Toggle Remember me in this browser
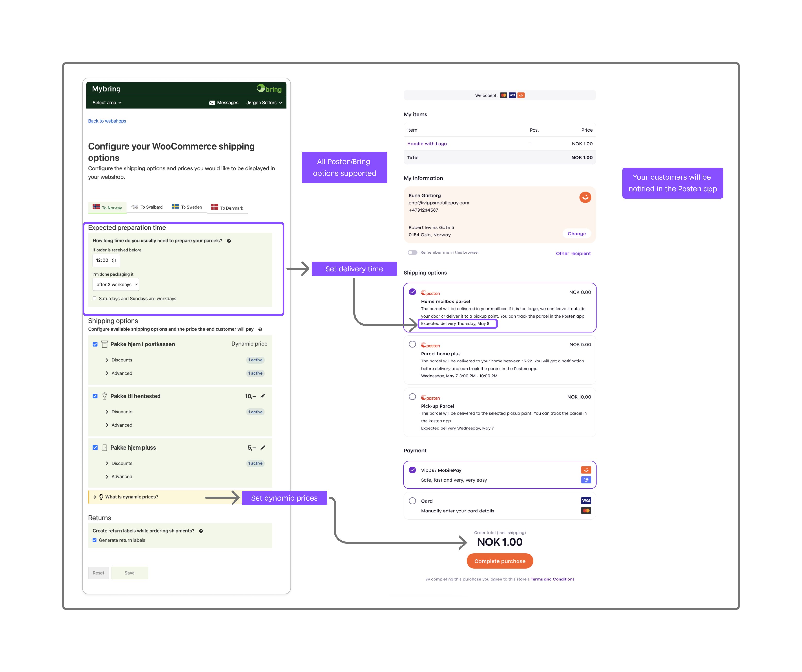The width and height of the screenshot is (802, 672). click(412, 252)
